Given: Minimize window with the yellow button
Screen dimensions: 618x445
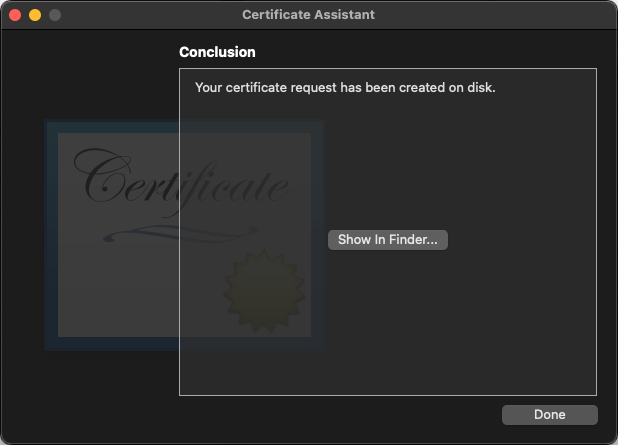Looking at the screenshot, I should pos(35,15).
